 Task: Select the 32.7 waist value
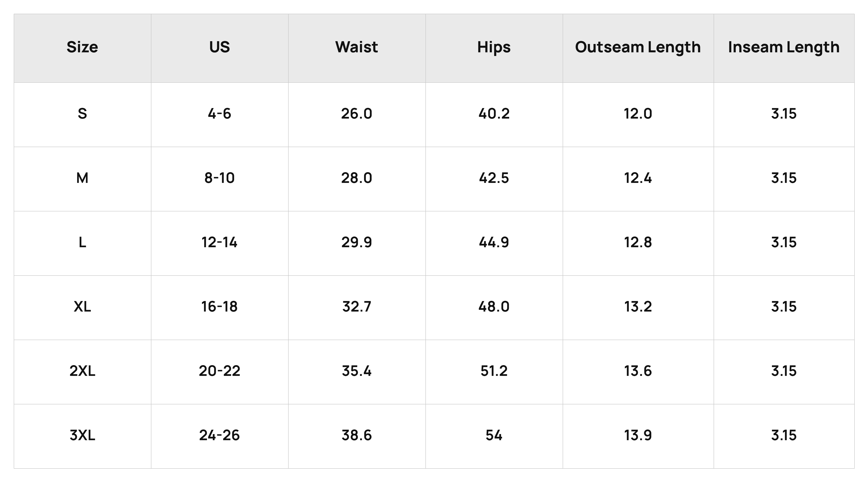coord(357,307)
